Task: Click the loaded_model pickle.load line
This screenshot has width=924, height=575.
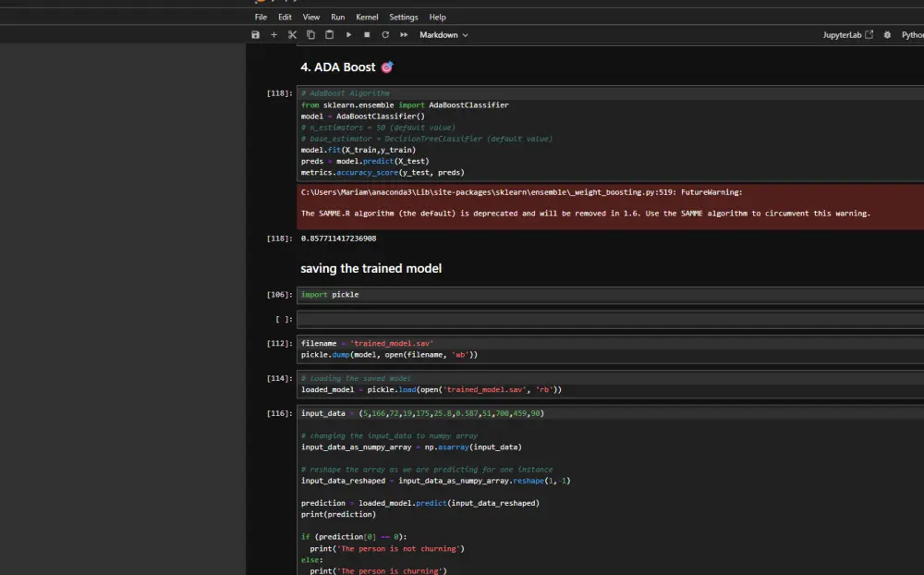Action: click(x=432, y=390)
